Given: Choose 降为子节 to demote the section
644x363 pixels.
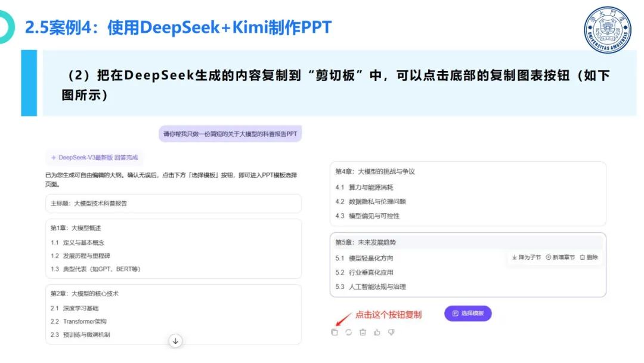Looking at the screenshot, I should point(526,257).
